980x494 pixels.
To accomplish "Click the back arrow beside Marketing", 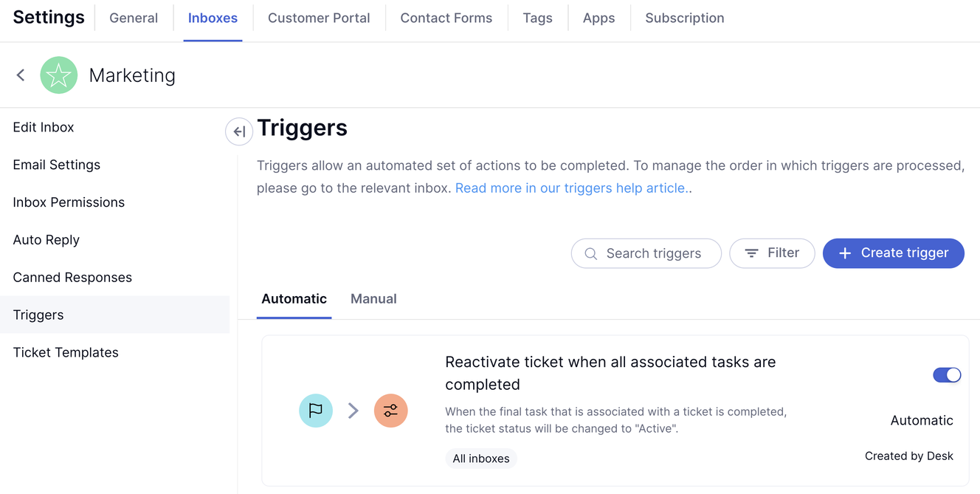I will click(x=21, y=75).
